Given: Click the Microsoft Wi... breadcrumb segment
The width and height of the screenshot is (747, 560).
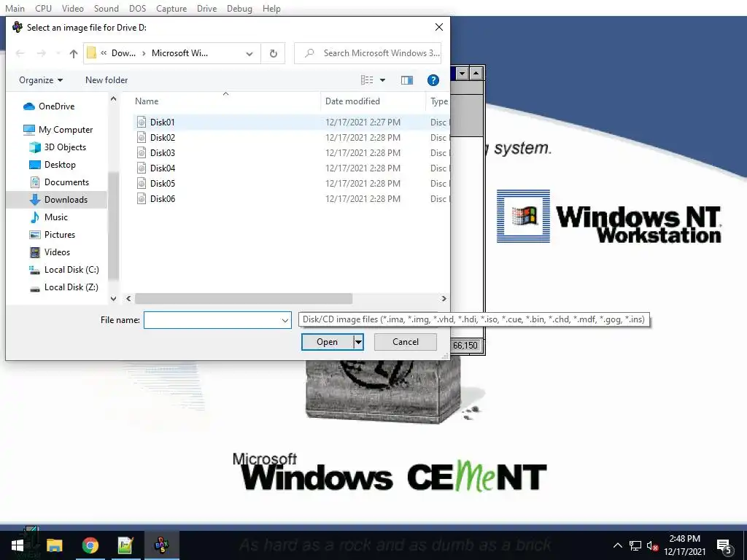Looking at the screenshot, I should [179, 53].
